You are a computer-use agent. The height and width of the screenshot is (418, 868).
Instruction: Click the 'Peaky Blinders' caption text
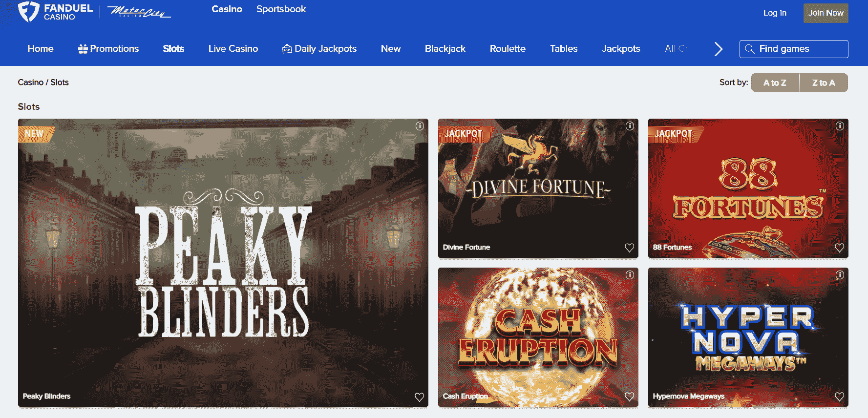pos(46,397)
